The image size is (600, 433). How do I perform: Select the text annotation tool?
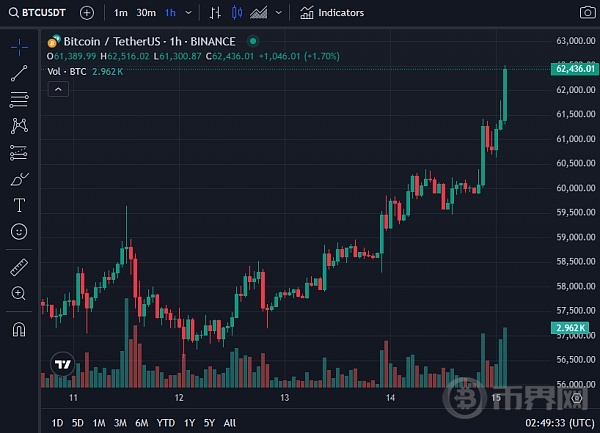[x=19, y=205]
